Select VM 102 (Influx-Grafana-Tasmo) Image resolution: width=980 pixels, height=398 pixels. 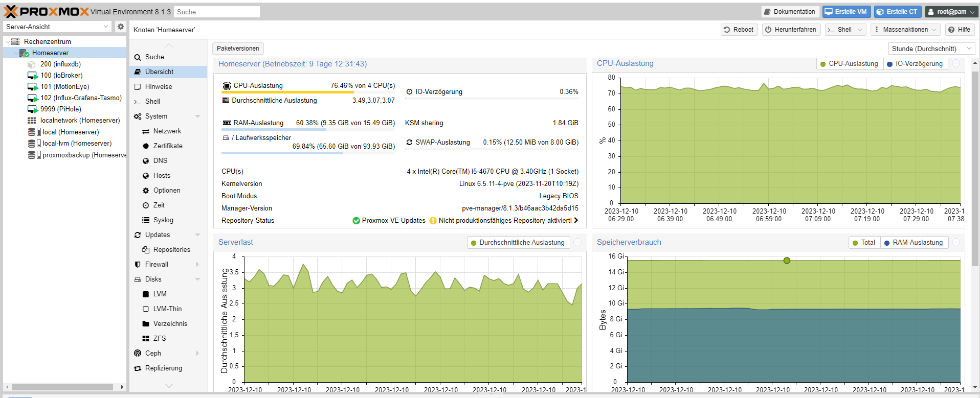pyautogui.click(x=81, y=98)
